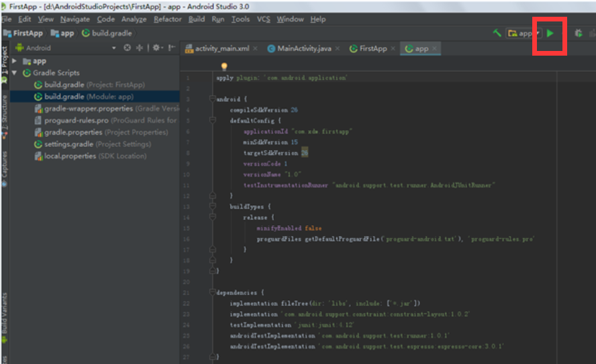Fold the dependencies block at line 21

tap(213, 292)
